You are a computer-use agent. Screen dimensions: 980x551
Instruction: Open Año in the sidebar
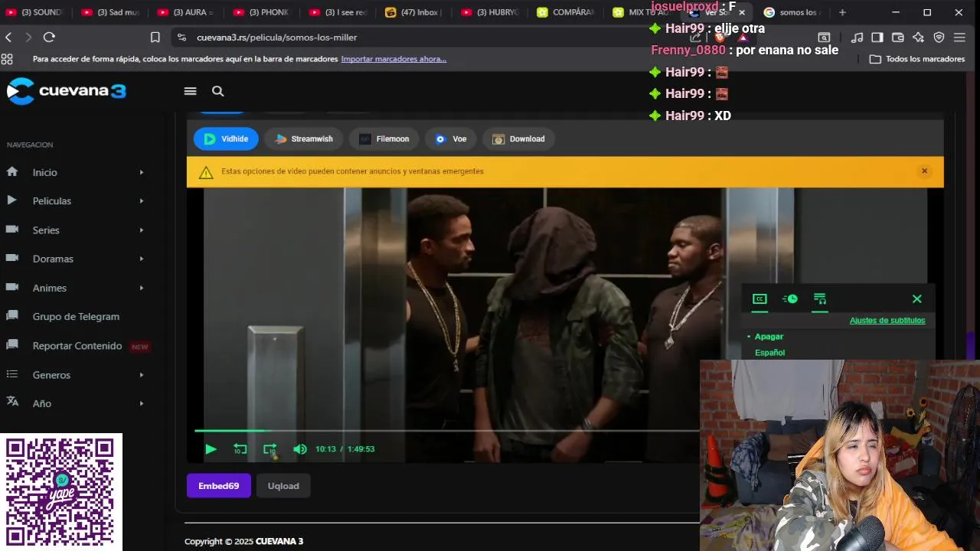[x=42, y=404]
